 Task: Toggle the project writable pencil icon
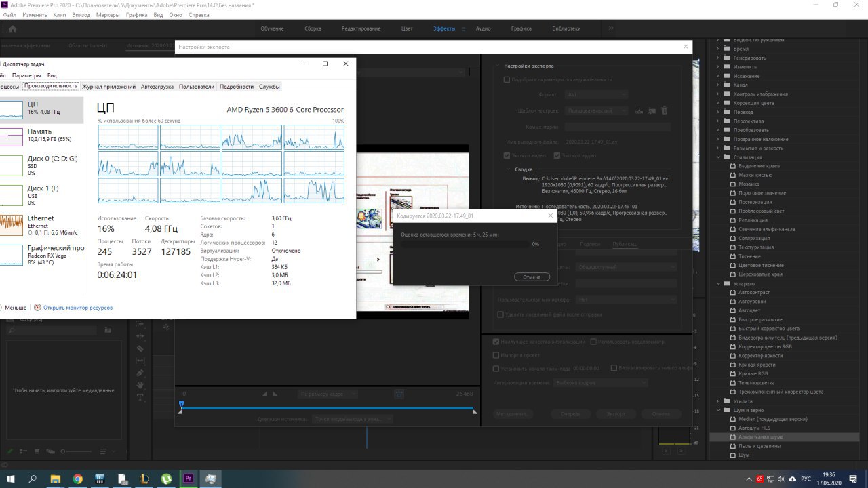[x=9, y=451]
